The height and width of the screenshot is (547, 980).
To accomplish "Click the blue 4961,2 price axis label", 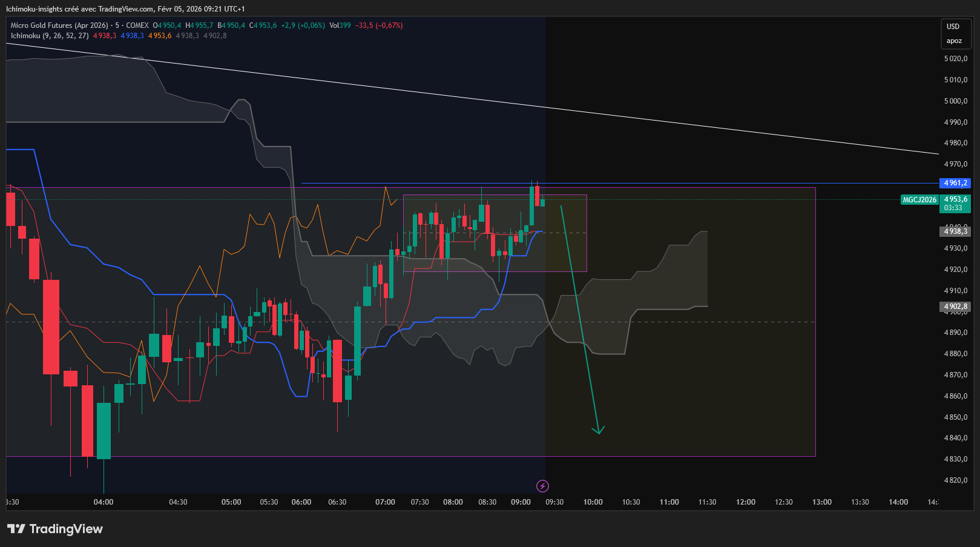I will [955, 183].
